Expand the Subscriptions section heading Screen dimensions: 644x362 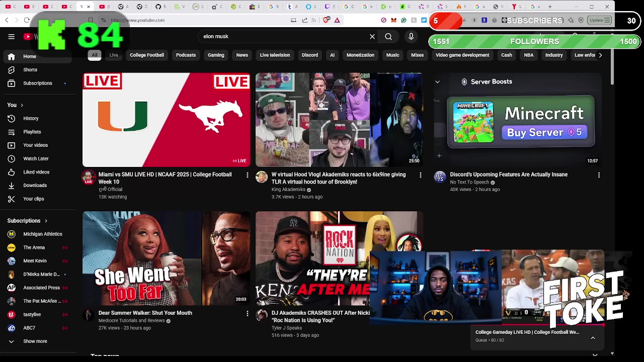tap(27, 221)
